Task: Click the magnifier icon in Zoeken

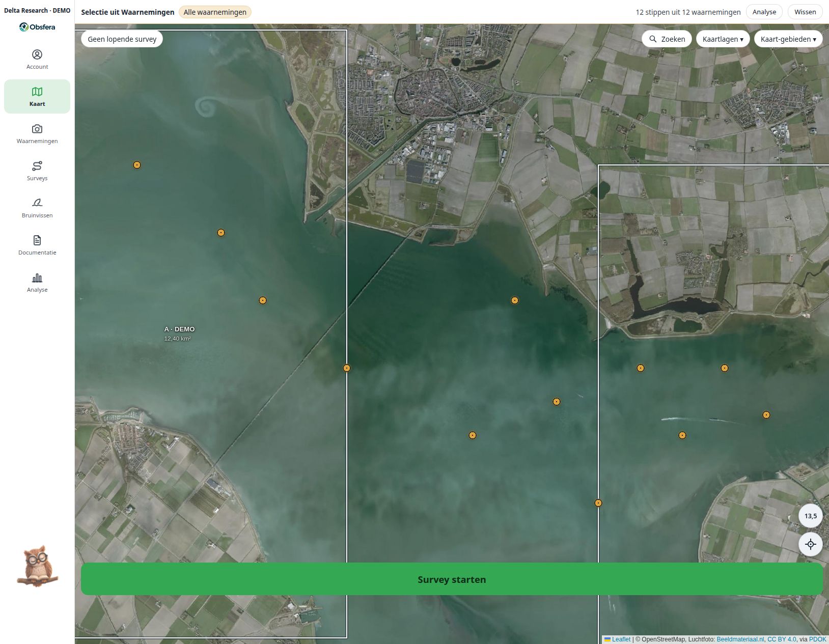Action: [x=653, y=39]
